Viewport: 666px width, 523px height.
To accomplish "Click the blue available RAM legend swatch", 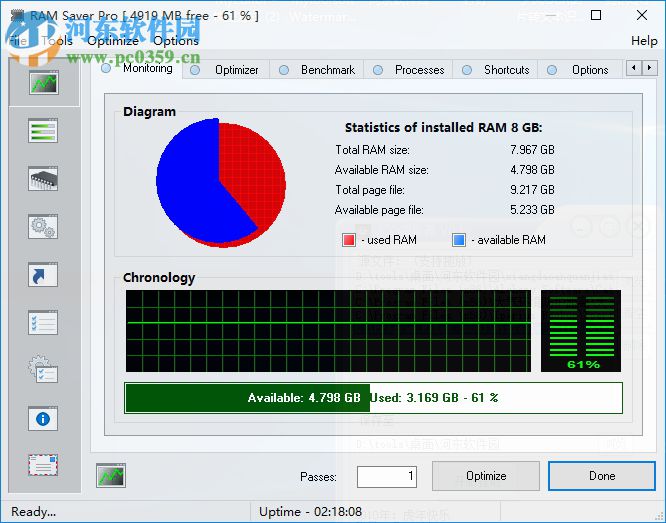I will click(x=459, y=240).
